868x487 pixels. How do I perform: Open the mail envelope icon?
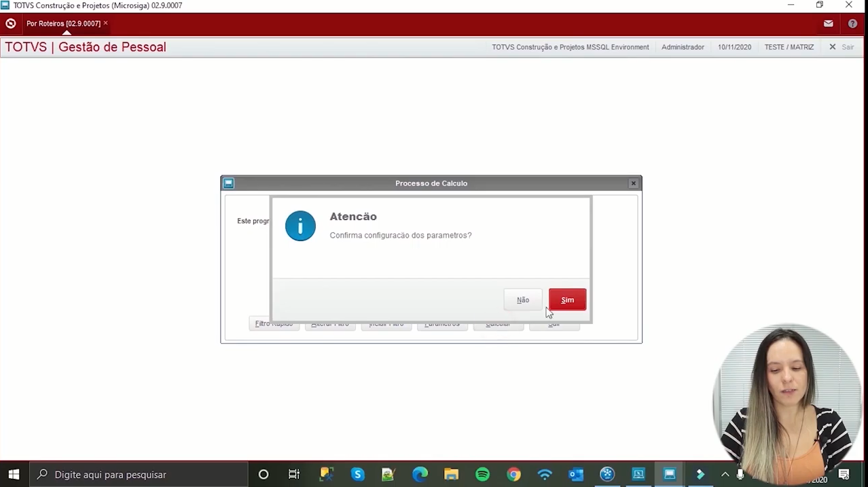[828, 24]
